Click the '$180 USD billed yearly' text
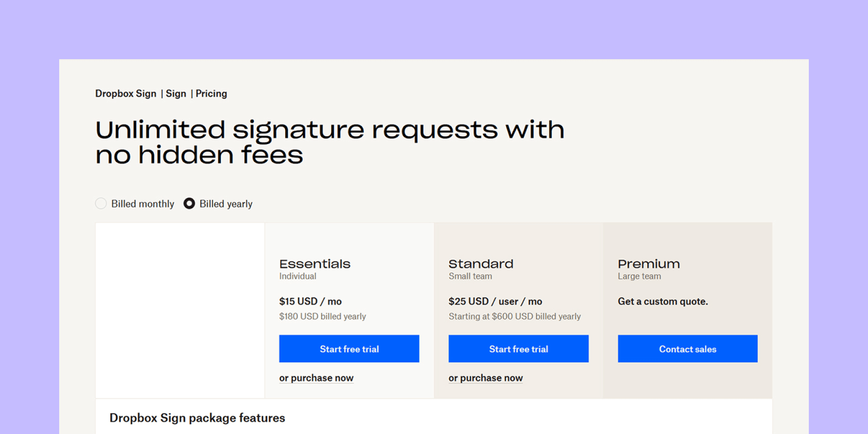Screen dimensions: 868x434 (323, 316)
